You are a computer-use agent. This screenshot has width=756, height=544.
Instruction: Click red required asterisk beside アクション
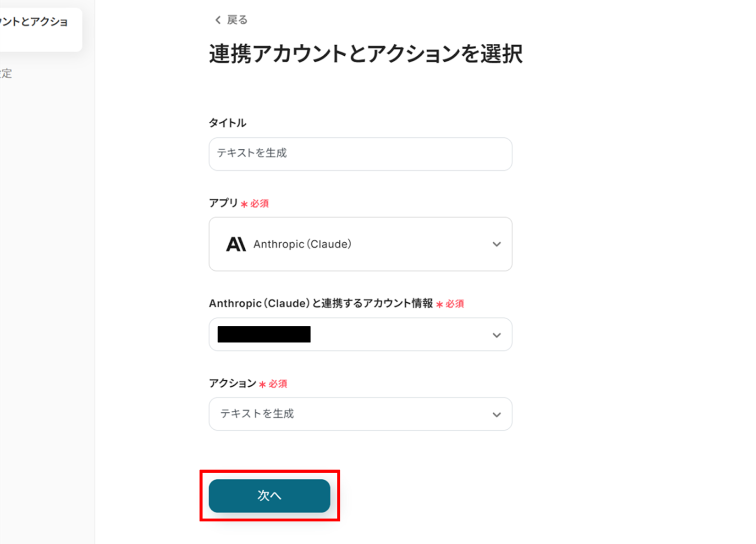[263, 384]
